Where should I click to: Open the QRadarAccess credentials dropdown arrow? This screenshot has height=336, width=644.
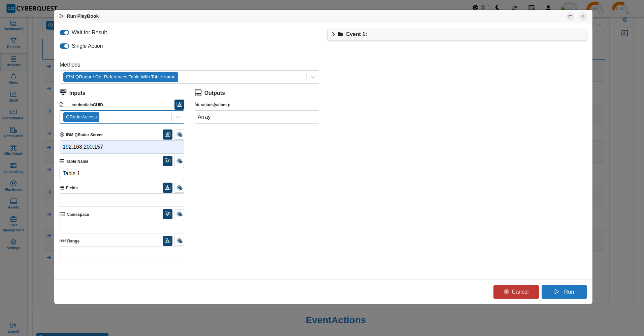coord(178,117)
